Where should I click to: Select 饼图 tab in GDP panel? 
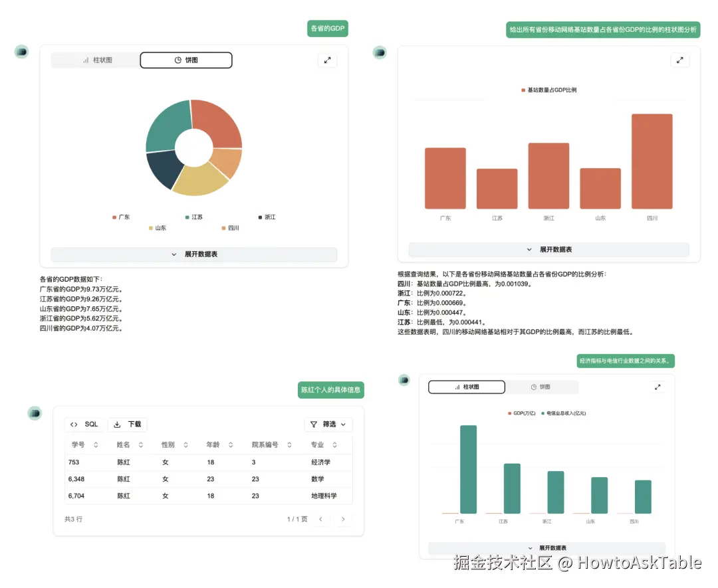coord(186,60)
